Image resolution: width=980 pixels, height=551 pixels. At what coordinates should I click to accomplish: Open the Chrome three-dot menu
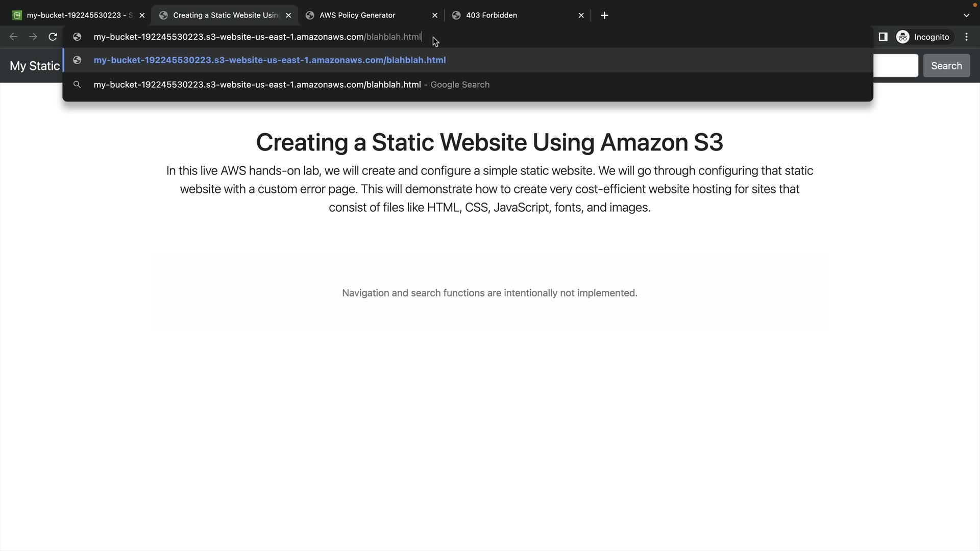[x=966, y=37]
